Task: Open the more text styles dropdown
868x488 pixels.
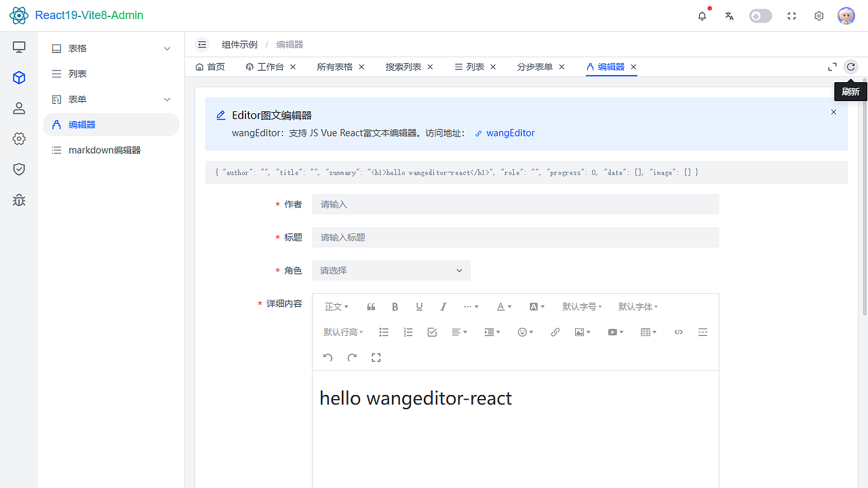Action: tap(471, 307)
